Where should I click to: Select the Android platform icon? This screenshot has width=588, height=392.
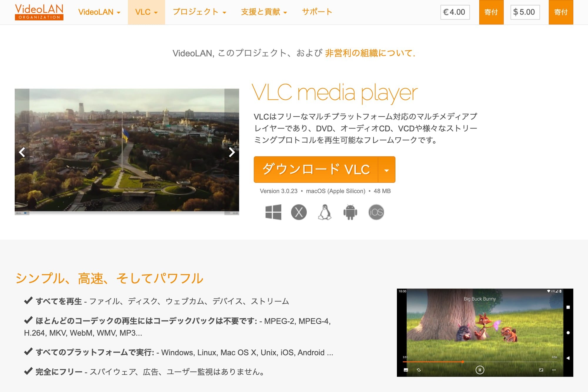click(x=350, y=212)
